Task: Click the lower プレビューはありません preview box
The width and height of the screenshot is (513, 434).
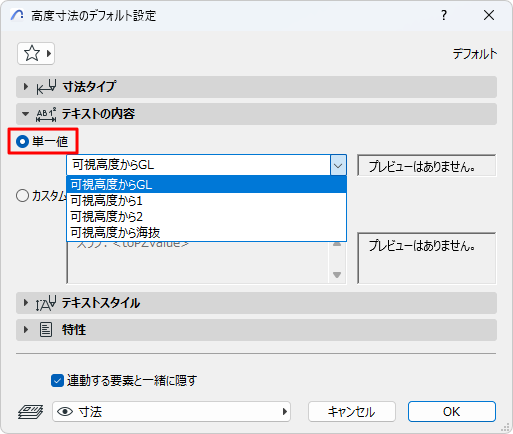Action: pos(427,258)
